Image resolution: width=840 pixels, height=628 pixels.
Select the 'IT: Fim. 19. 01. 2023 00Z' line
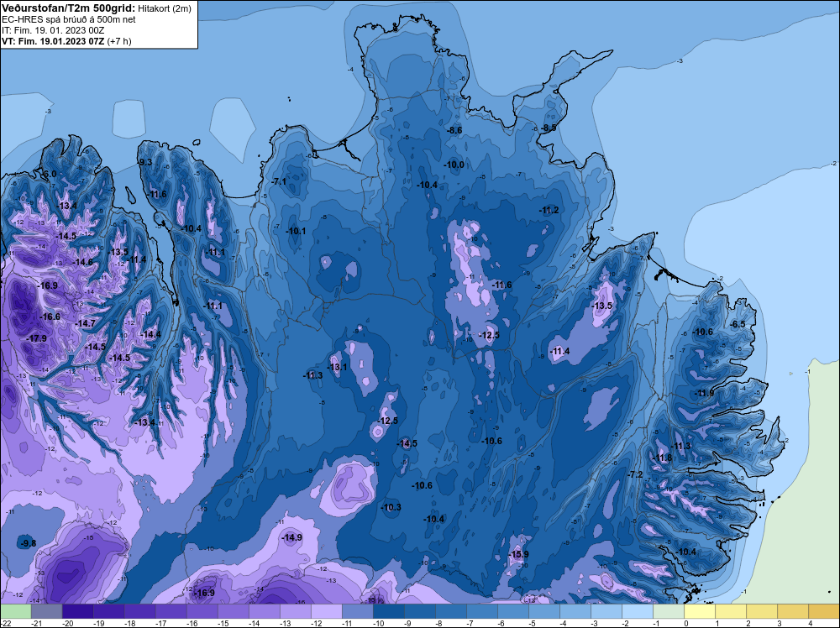coord(53,30)
